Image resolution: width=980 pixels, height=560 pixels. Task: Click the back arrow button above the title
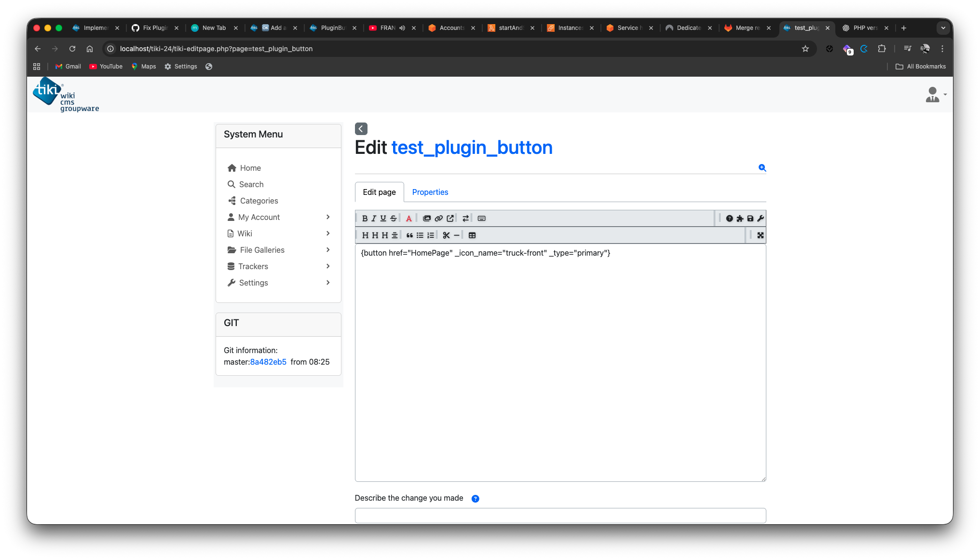click(361, 129)
